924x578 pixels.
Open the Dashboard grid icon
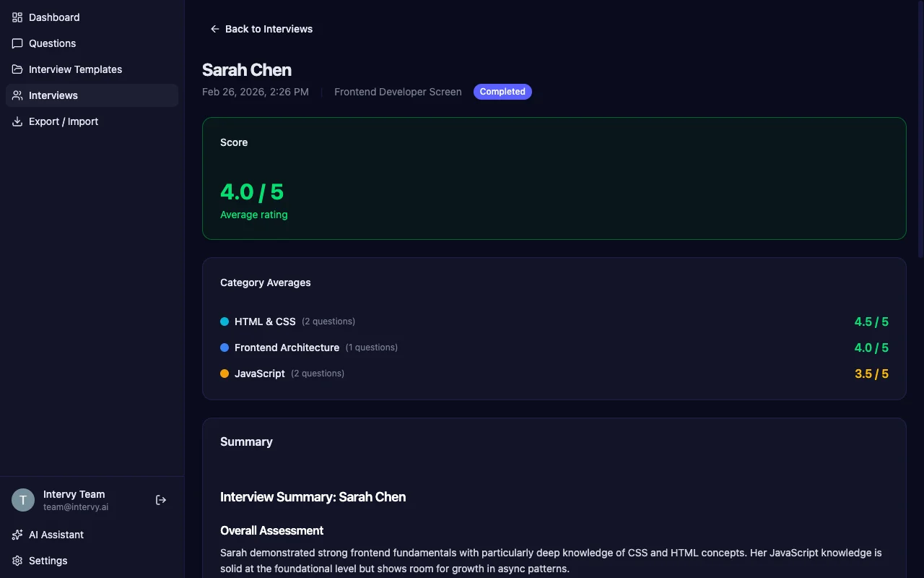17,17
